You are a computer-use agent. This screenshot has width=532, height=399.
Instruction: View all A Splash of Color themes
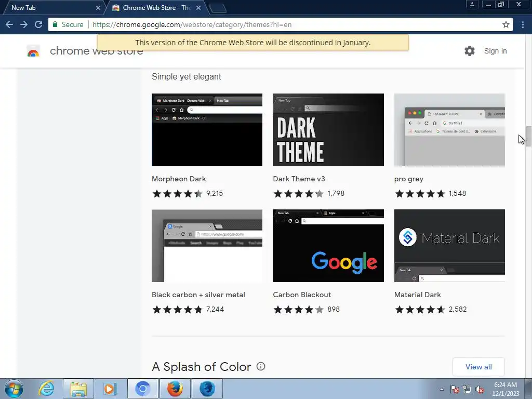478,367
